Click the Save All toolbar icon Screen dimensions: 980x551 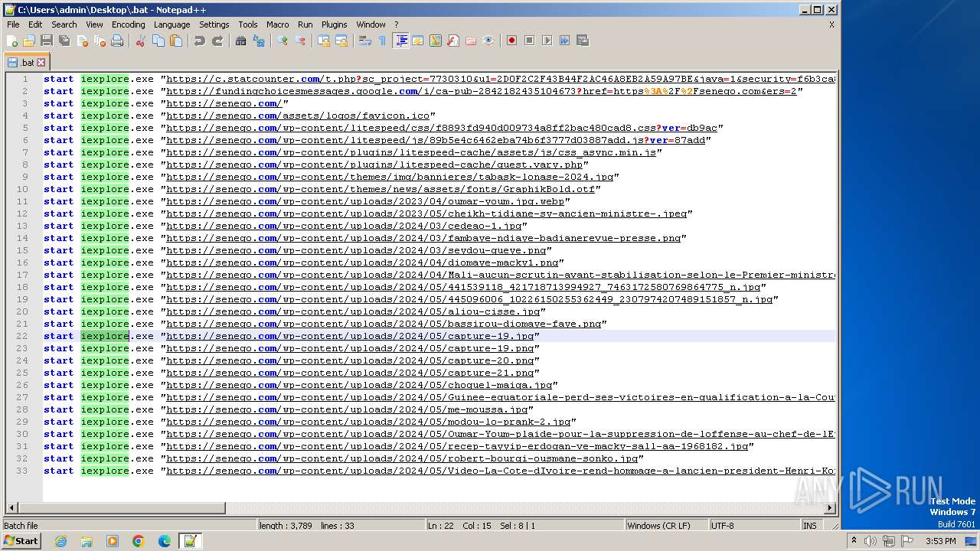tap(64, 41)
